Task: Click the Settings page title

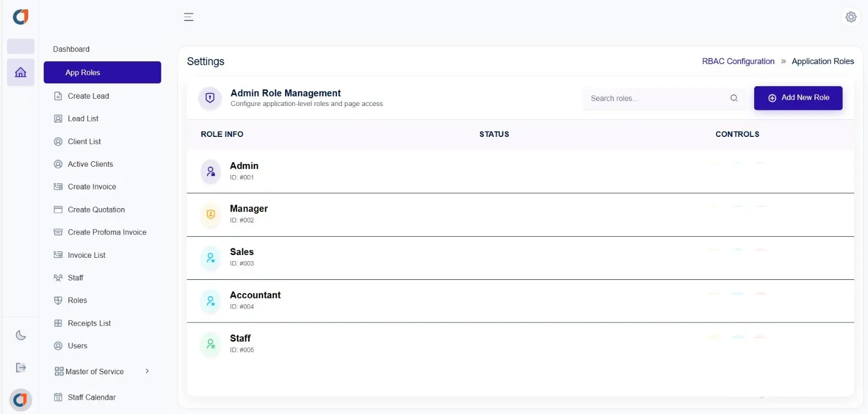Action: (206, 61)
